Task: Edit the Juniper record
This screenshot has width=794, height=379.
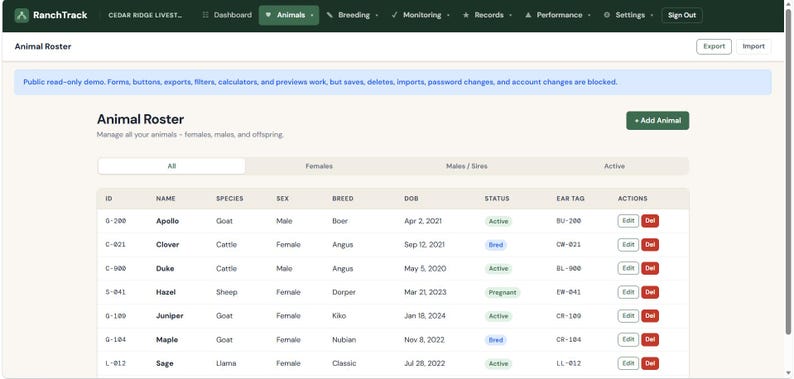Action: pyautogui.click(x=628, y=316)
